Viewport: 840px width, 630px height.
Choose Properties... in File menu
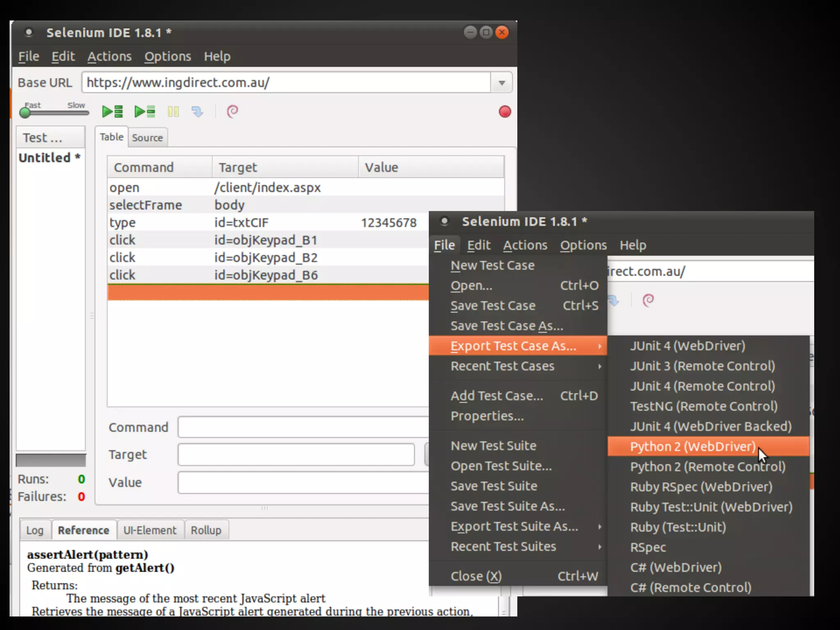click(x=518, y=416)
